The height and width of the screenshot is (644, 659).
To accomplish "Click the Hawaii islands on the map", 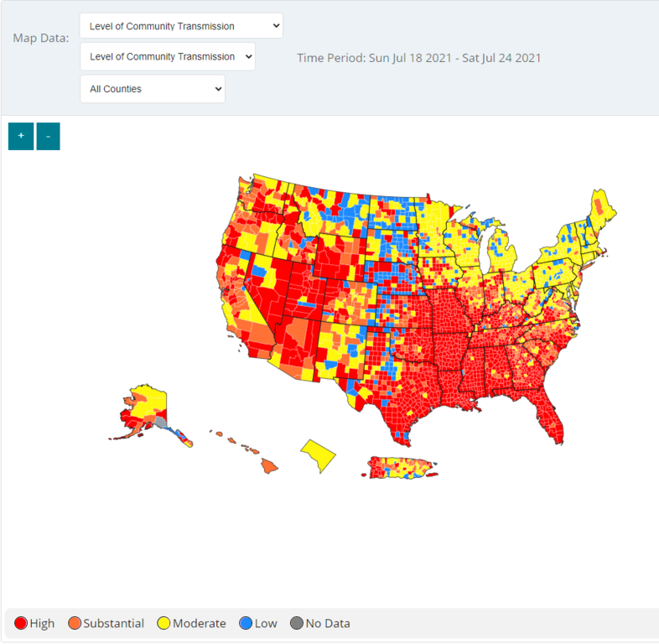I will pos(268,464).
